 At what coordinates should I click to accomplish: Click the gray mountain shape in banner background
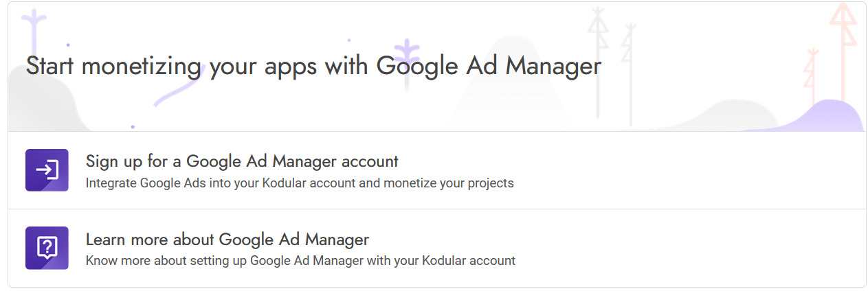pos(515,96)
